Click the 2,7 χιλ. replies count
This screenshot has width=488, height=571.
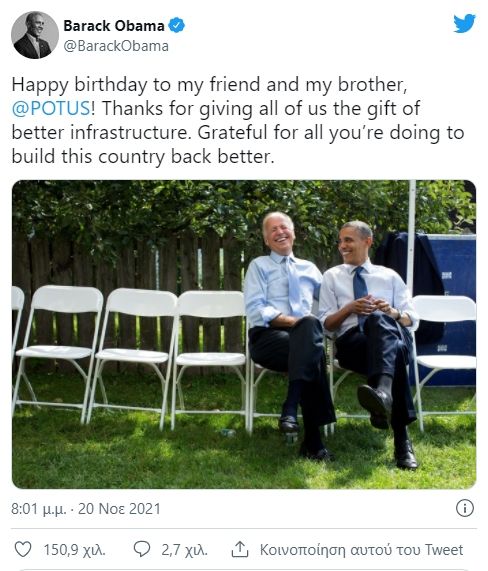click(x=184, y=550)
